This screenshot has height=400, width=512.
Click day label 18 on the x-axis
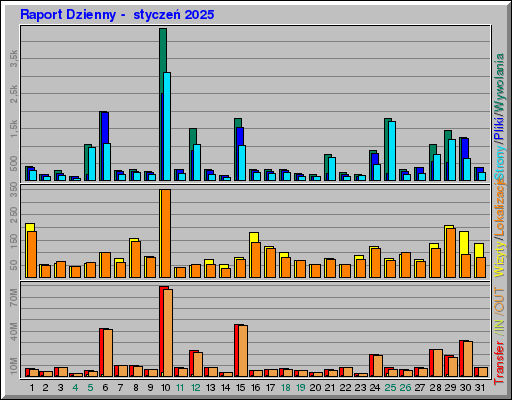tap(286, 388)
